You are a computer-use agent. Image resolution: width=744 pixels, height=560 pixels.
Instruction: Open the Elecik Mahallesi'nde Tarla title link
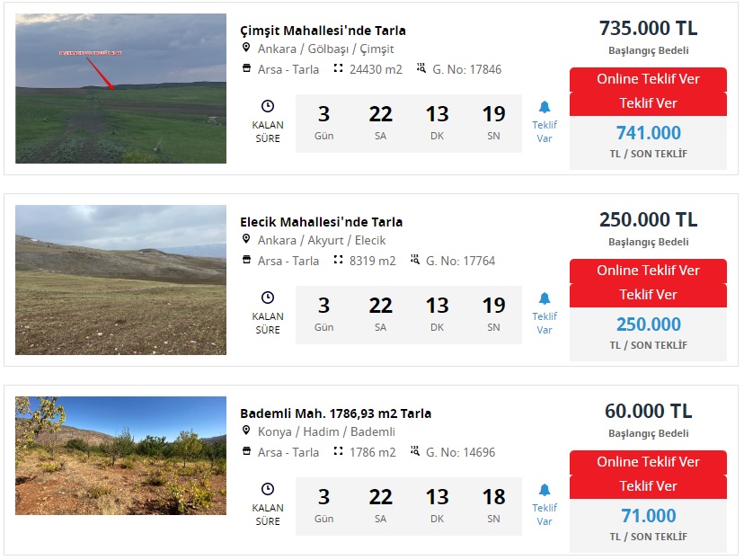click(321, 221)
